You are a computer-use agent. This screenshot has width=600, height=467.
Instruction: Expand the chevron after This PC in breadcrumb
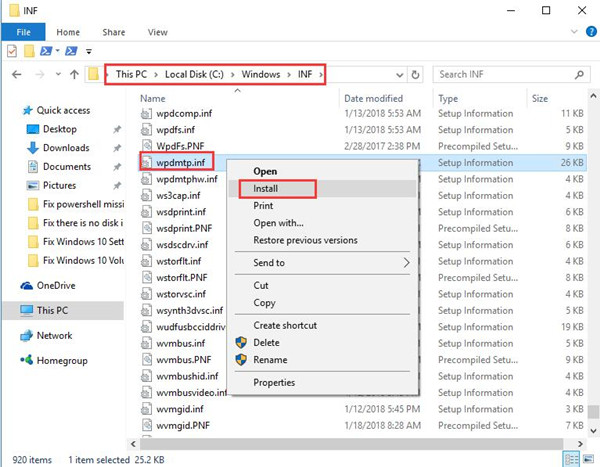click(156, 75)
